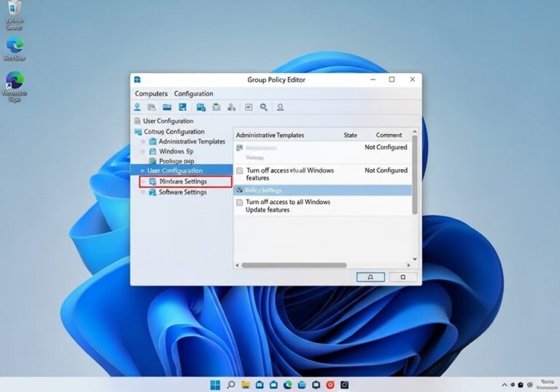This screenshot has height=392, width=560.
Task: Click the checkmark panel toolbar icon
Action: click(249, 107)
